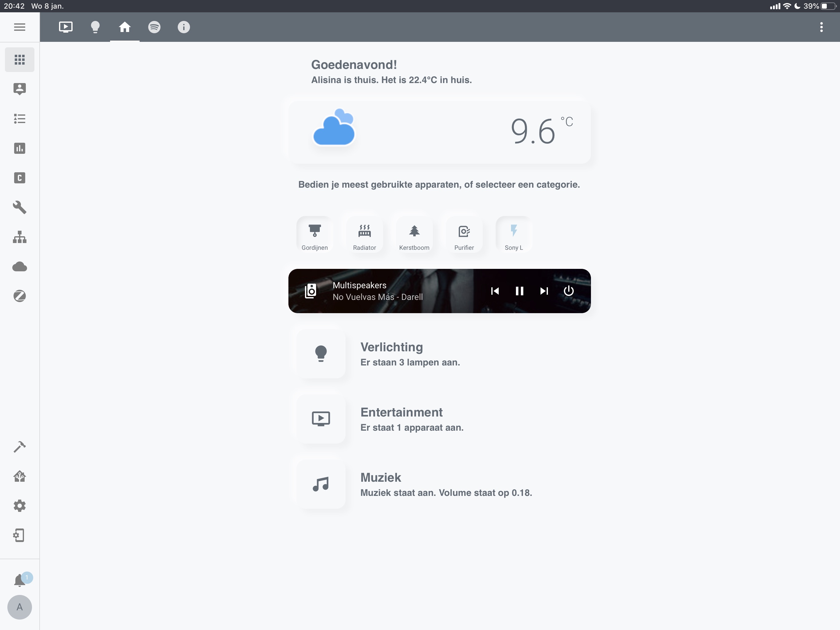Switch to the Spotify tab
The image size is (840, 630).
(x=154, y=27)
